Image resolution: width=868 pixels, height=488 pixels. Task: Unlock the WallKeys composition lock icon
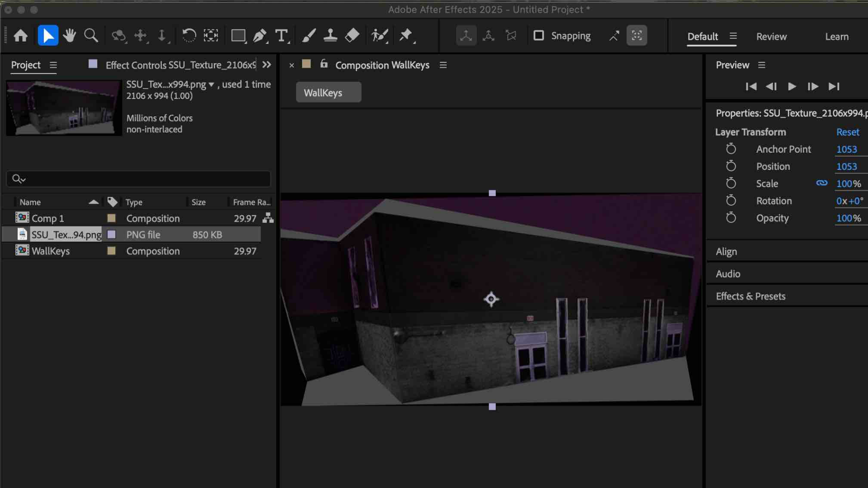(324, 64)
